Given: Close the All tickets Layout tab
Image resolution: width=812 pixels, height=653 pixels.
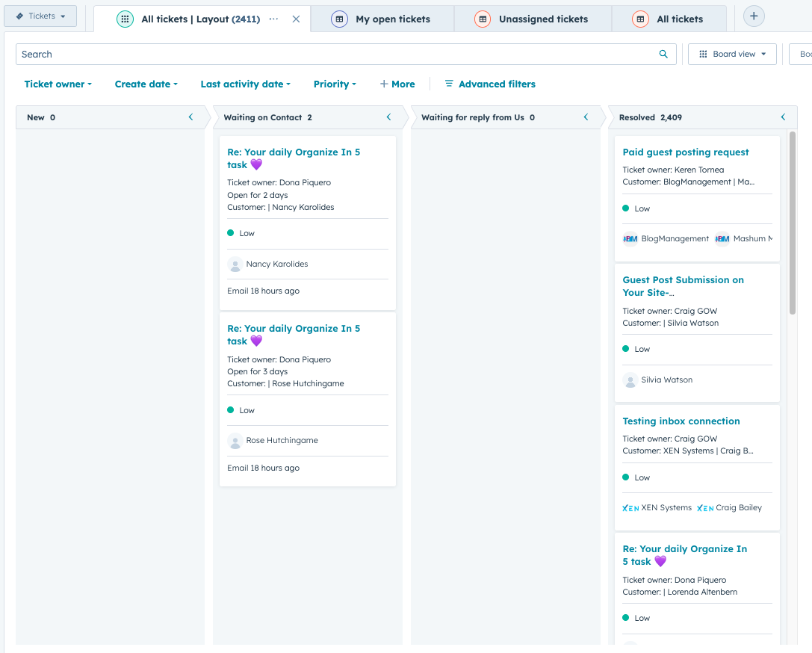Looking at the screenshot, I should [x=296, y=19].
